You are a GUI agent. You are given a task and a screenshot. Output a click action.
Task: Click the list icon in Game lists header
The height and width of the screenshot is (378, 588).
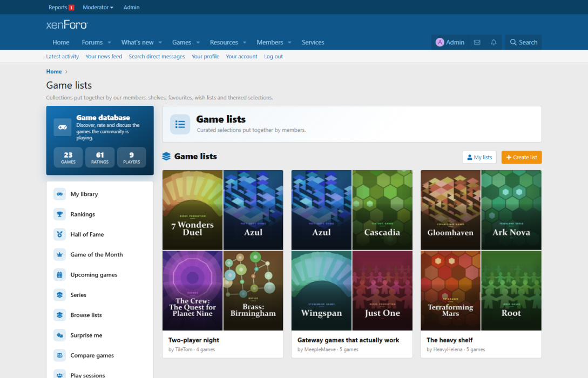point(180,124)
